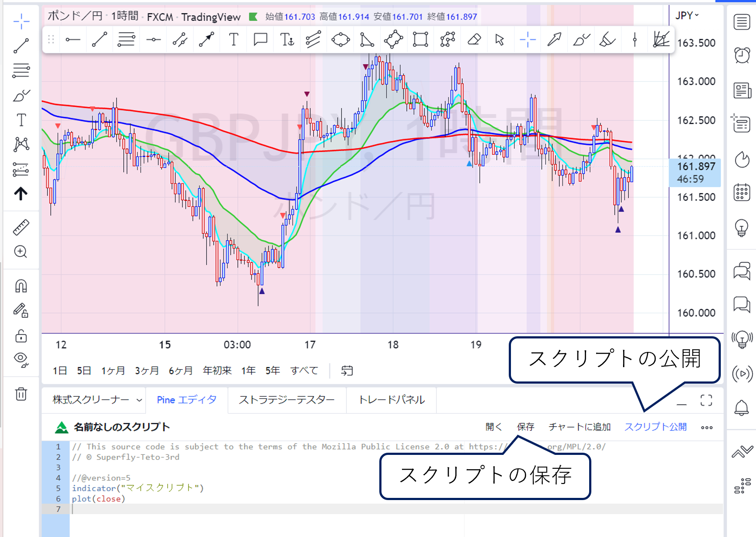Select the crosshair cursor tool in left sidebar
756x537 pixels.
21,21
